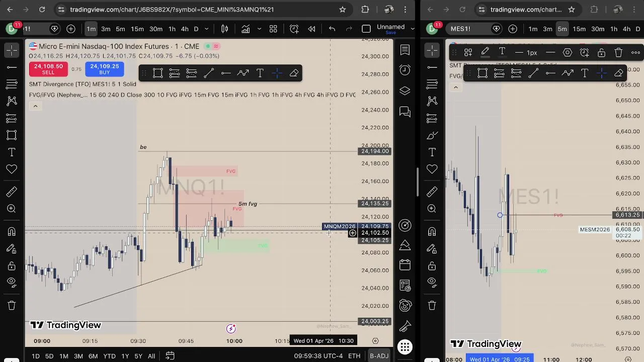
Task: Select the eraser tool in left favorites toolbar
Action: 294,73
